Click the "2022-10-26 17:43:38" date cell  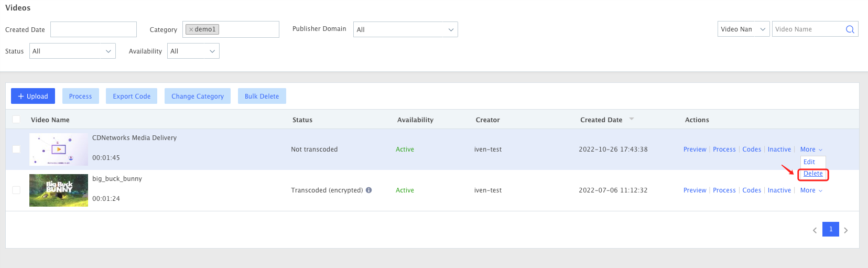point(613,149)
